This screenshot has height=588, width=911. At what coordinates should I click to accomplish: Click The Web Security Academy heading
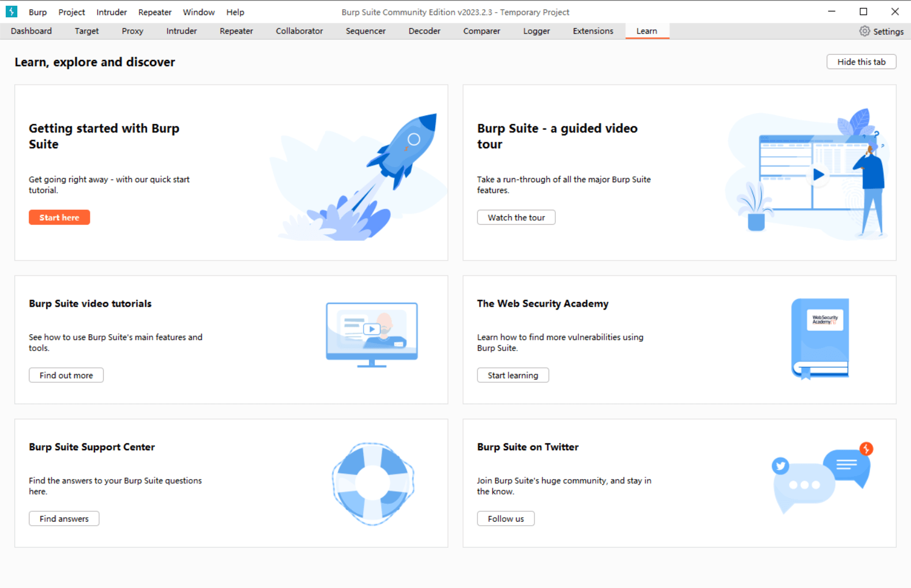click(x=543, y=304)
